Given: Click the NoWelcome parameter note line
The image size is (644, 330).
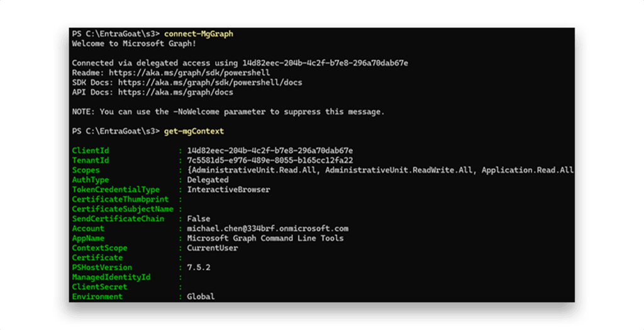Looking at the screenshot, I should tap(228, 112).
